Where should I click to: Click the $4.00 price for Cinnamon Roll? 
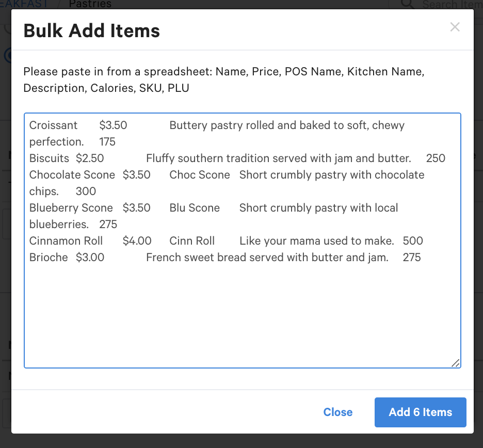pos(137,241)
